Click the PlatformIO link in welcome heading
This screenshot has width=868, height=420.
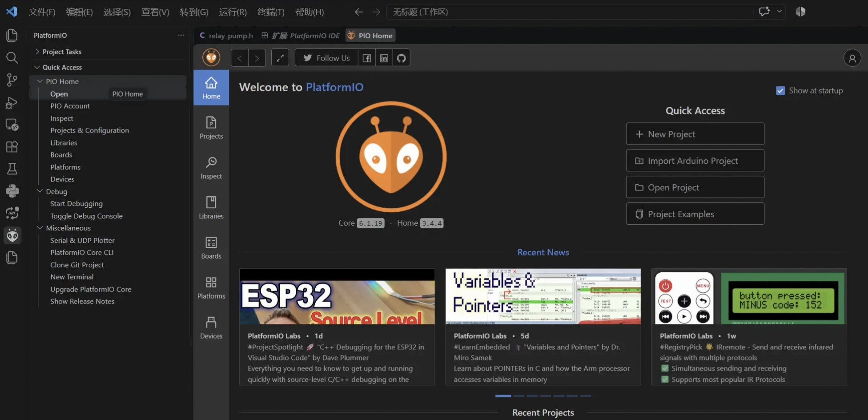point(334,87)
